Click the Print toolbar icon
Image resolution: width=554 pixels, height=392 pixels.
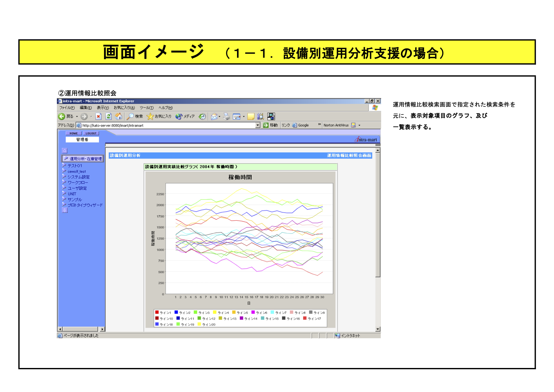coord(226,117)
